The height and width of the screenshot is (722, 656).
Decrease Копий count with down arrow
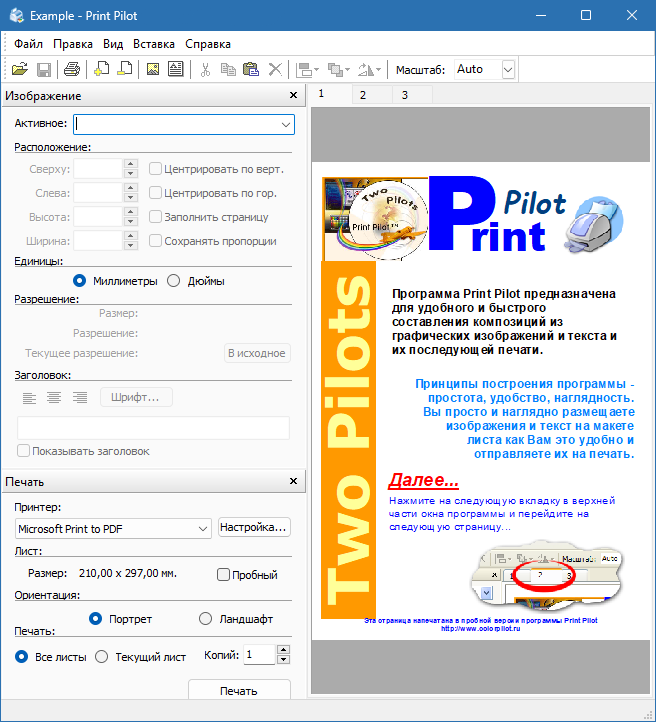284,660
